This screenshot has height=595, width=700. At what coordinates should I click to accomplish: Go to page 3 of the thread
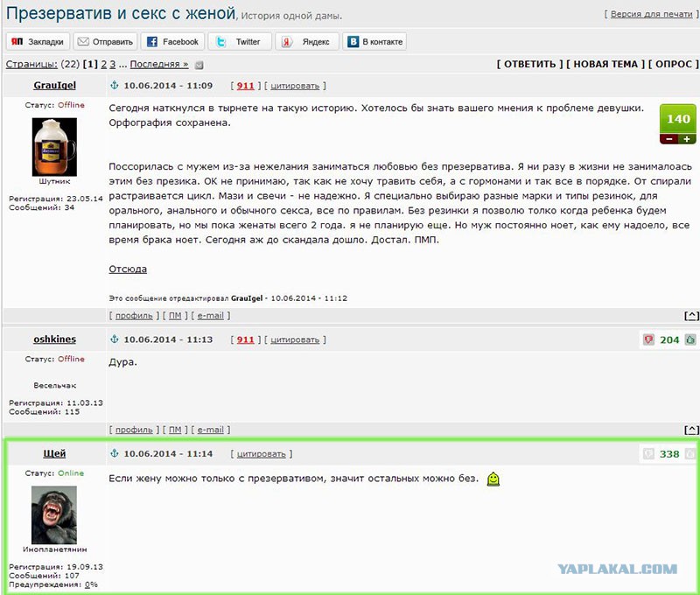pos(113,64)
